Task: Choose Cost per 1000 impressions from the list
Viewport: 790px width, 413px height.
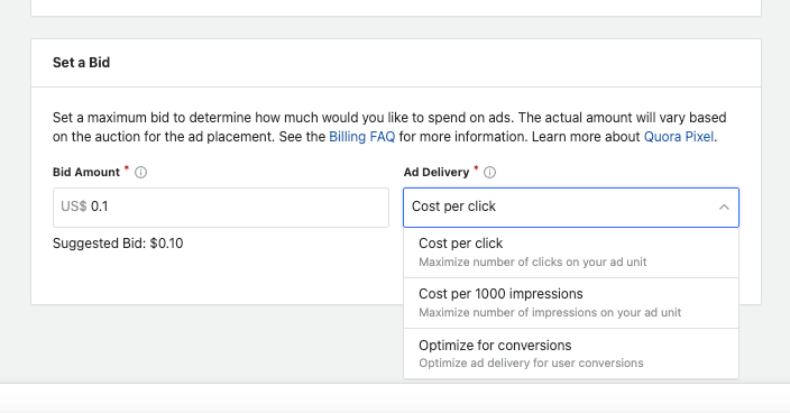Action: (x=500, y=294)
